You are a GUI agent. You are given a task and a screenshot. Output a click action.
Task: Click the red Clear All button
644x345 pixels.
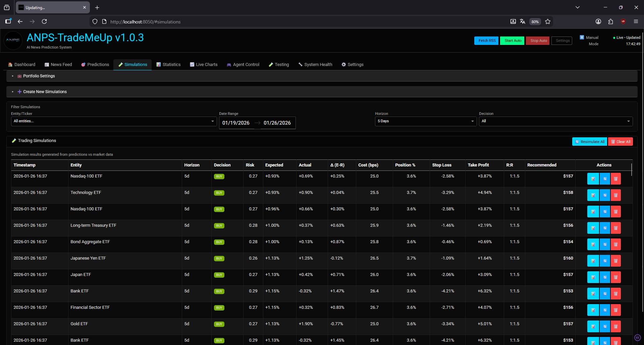point(621,142)
